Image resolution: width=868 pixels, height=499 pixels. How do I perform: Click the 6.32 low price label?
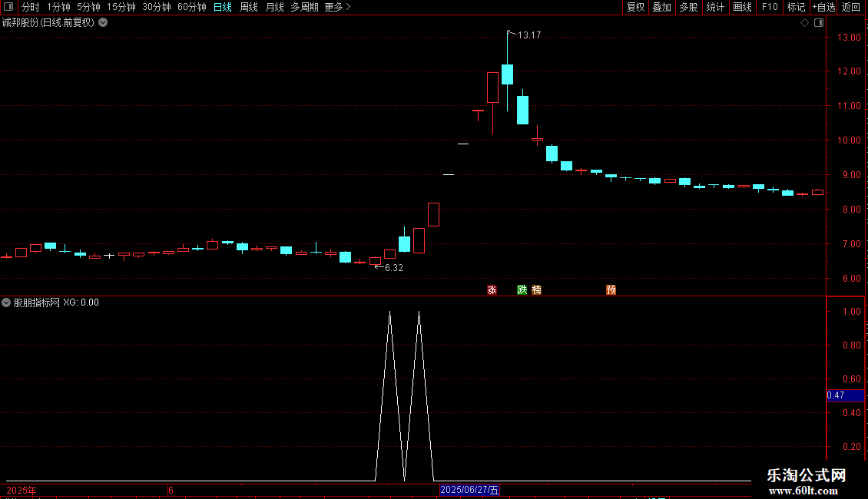393,268
